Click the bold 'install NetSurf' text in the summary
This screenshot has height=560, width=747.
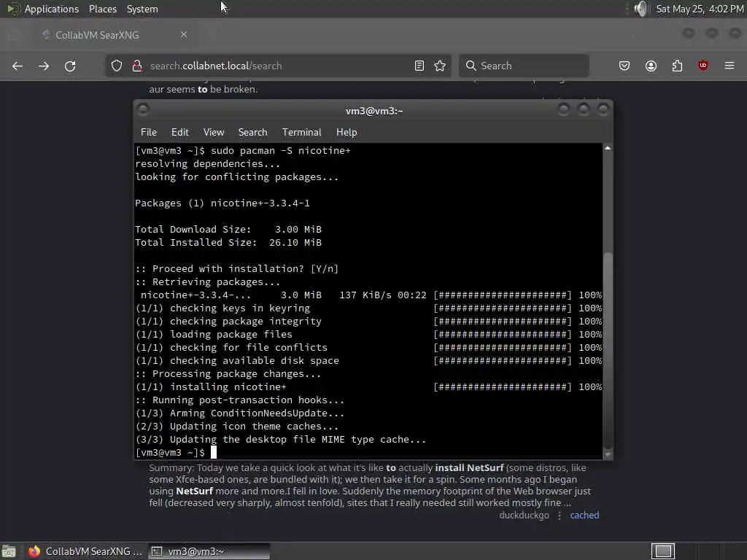point(469,467)
